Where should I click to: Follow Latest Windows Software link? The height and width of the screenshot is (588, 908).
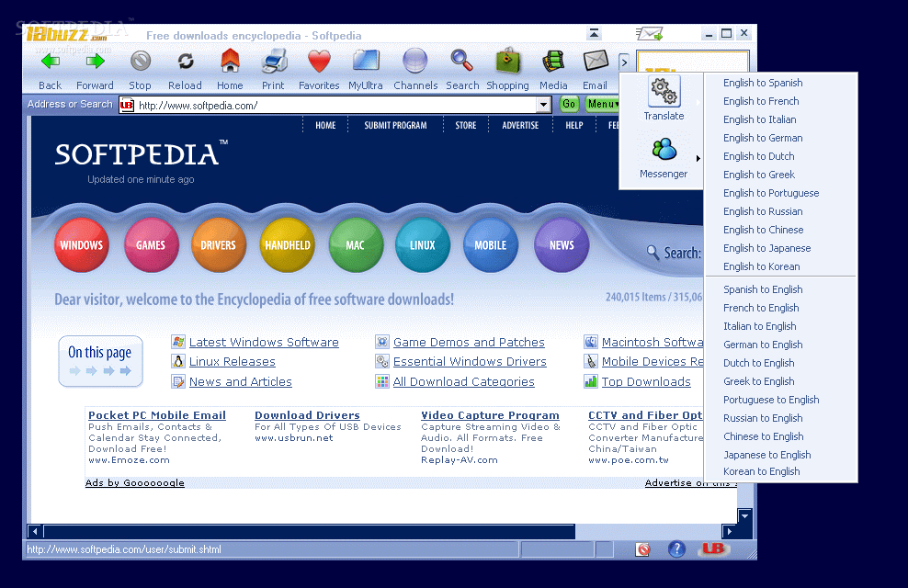point(264,343)
